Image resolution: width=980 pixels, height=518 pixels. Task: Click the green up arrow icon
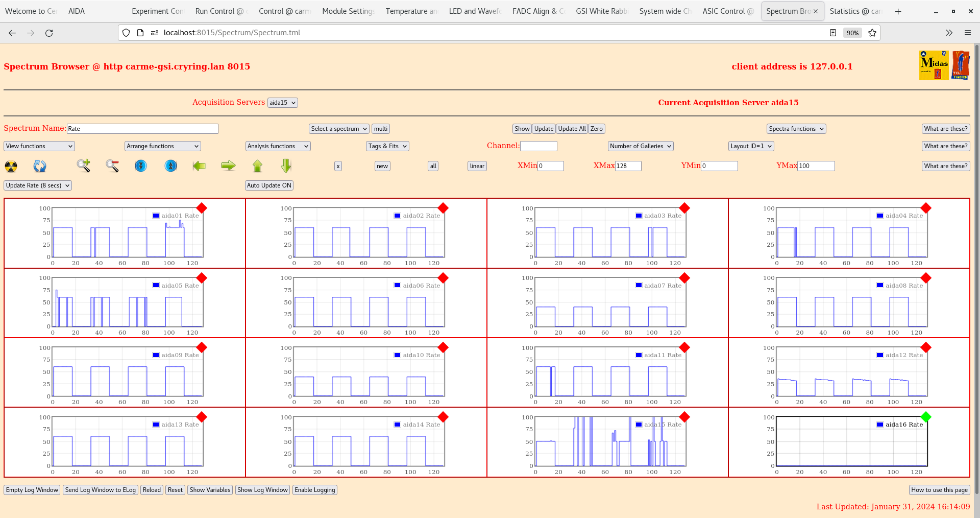[x=257, y=166]
